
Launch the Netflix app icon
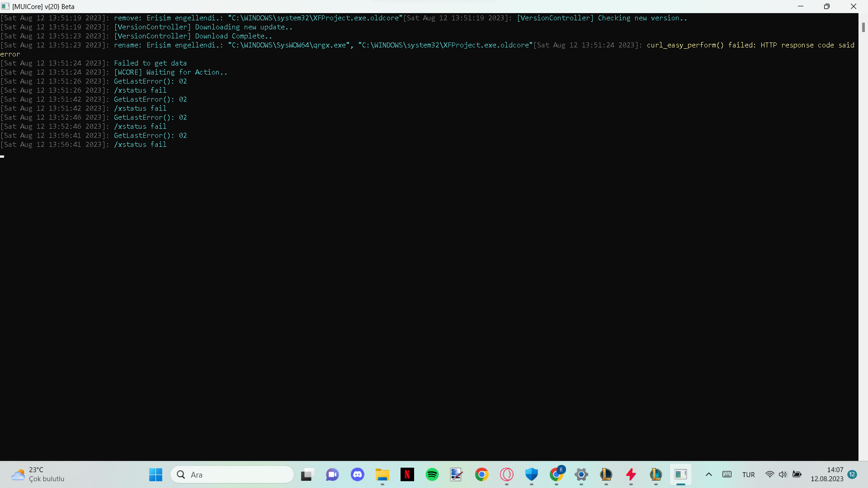[x=407, y=474]
